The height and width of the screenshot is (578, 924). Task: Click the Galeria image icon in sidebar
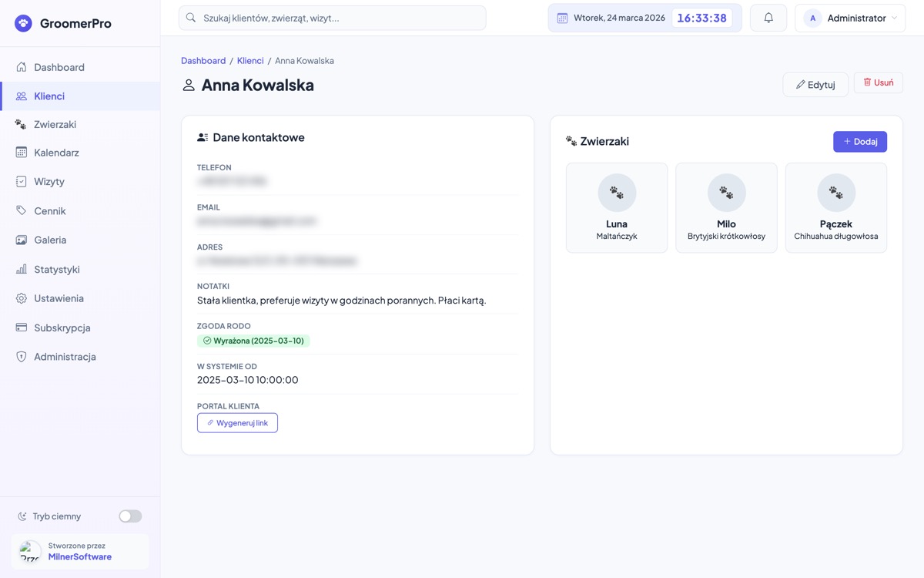pyautogui.click(x=22, y=240)
